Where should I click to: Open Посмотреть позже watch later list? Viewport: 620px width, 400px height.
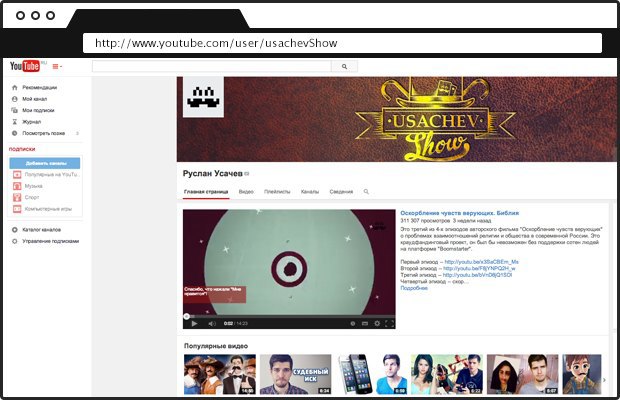[x=43, y=133]
